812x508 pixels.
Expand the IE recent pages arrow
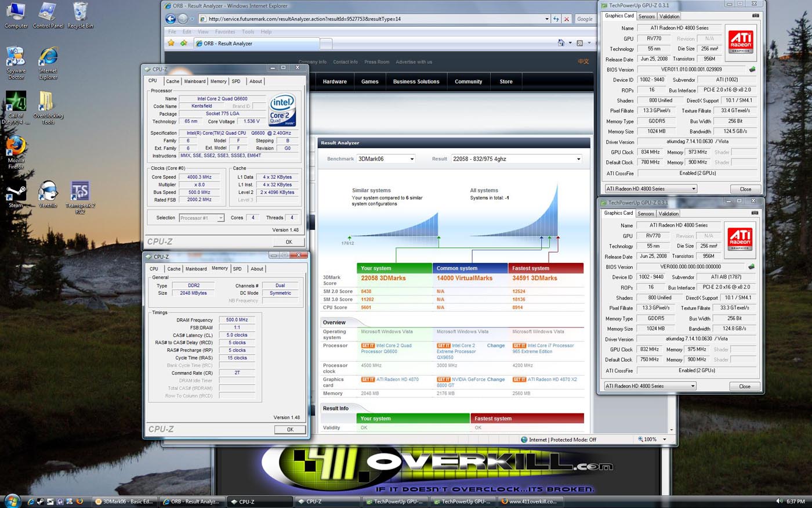click(193, 19)
